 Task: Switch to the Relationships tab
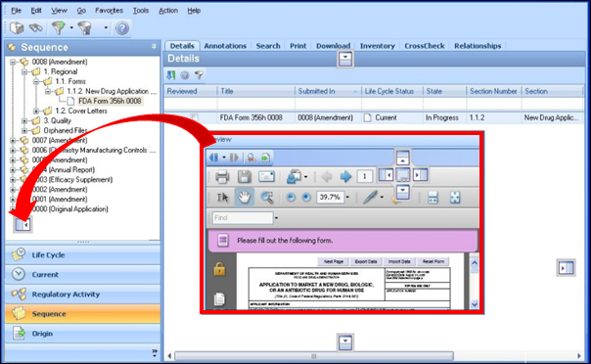click(x=477, y=46)
